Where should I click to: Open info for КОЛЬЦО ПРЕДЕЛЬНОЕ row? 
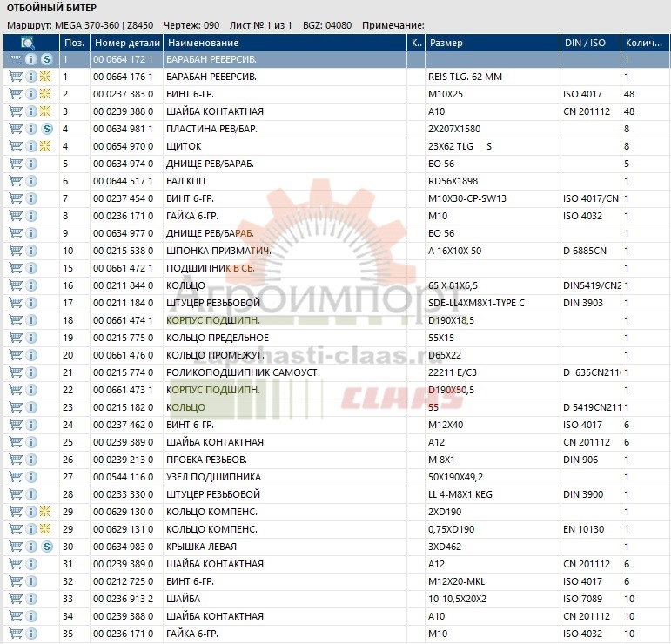click(x=31, y=338)
